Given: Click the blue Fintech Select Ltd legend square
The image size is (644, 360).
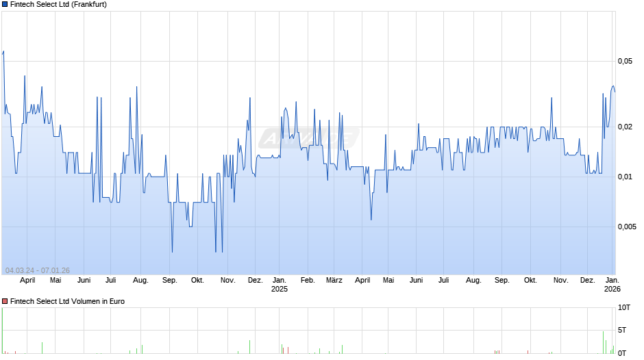Looking at the screenshot, I should (x=5, y=5).
